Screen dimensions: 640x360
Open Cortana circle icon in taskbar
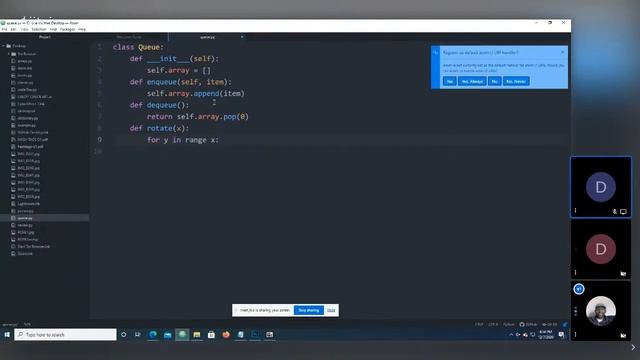pos(124,335)
